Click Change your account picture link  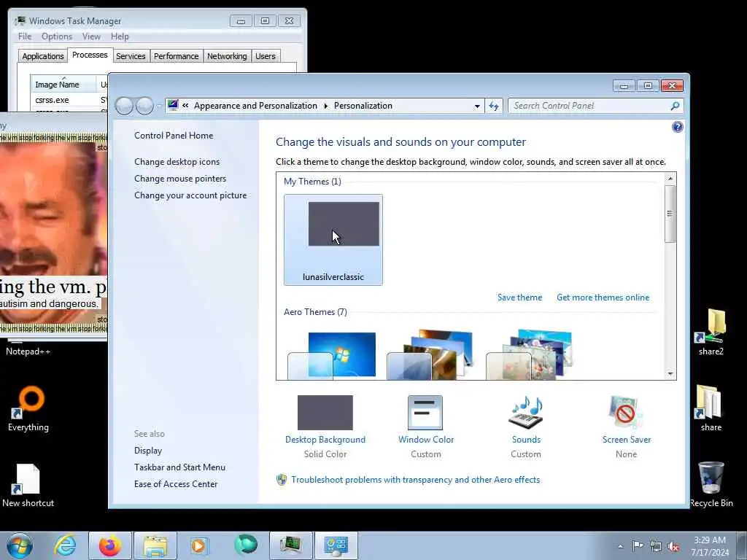click(190, 195)
